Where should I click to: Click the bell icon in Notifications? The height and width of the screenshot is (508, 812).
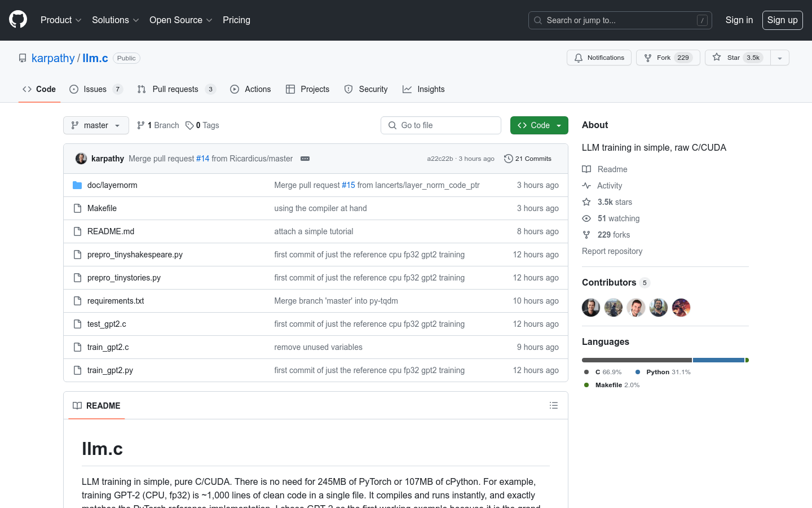(579, 58)
